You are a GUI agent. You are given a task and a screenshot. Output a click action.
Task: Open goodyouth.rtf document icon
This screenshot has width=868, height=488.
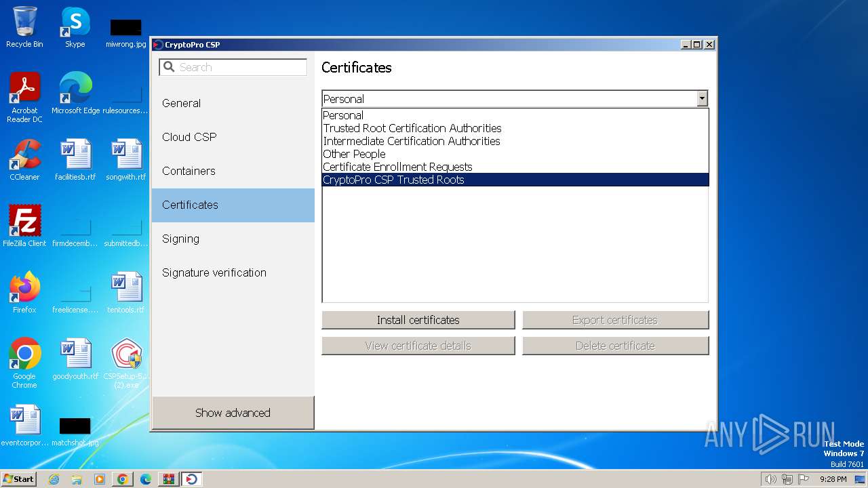tap(75, 359)
